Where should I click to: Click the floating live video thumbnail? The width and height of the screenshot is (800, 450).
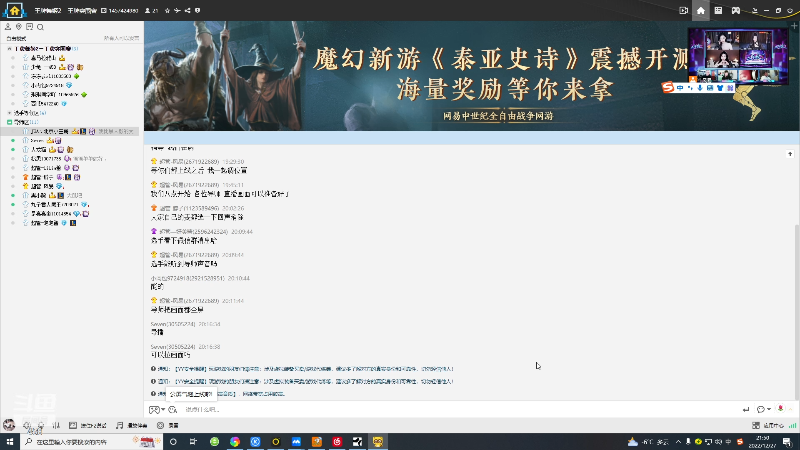[737, 56]
